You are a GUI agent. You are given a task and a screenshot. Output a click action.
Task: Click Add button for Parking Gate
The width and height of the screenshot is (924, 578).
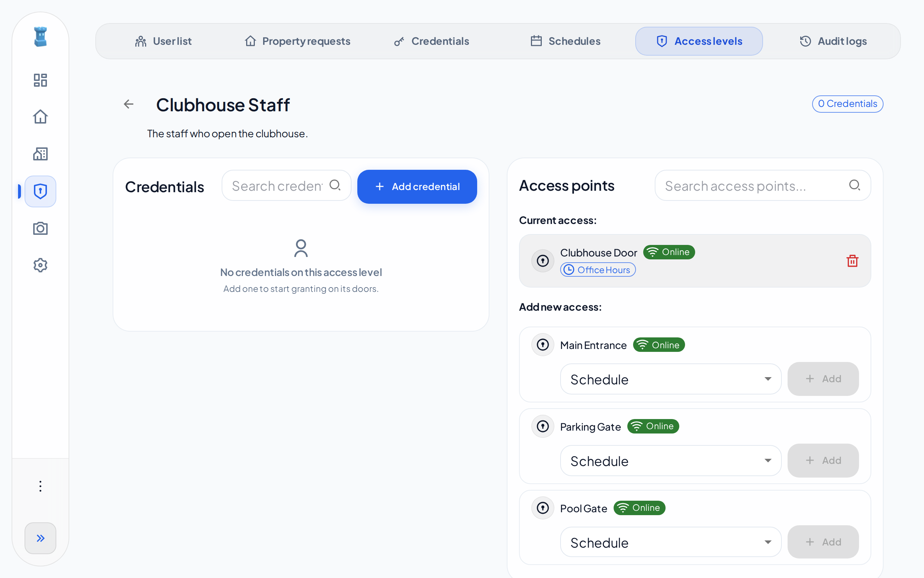coord(823,461)
